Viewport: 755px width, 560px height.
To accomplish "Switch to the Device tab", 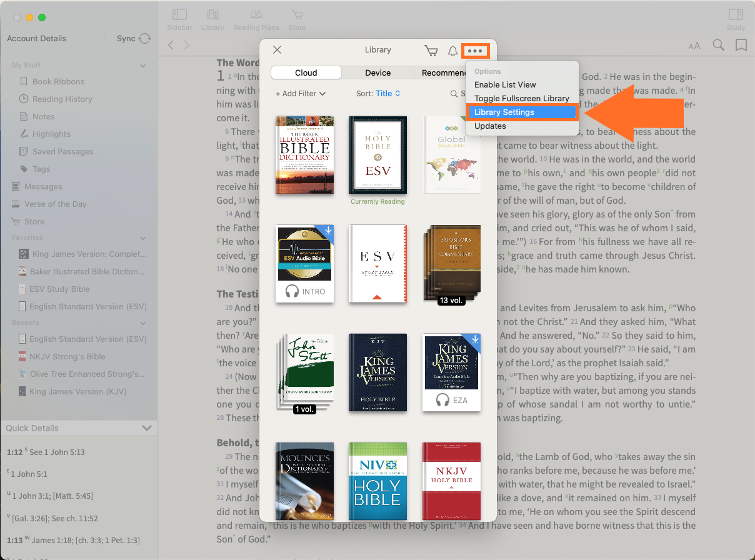I will point(378,72).
